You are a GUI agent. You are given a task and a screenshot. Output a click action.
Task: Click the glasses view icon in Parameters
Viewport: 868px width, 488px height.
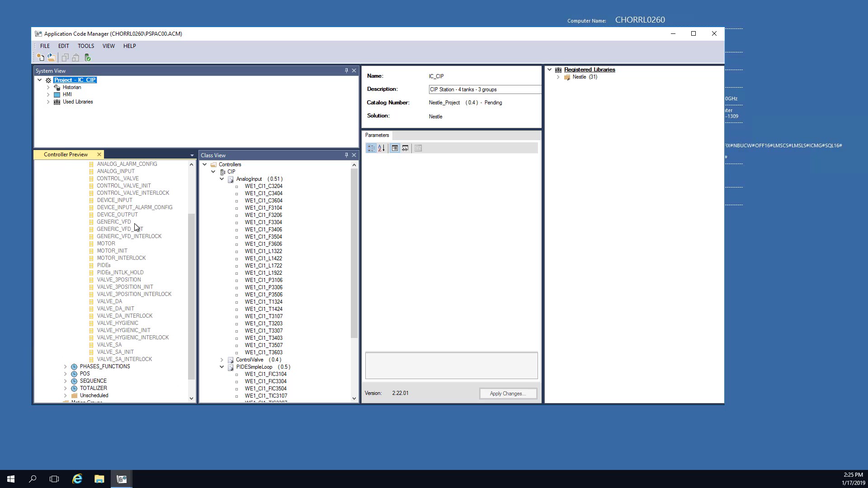click(x=405, y=148)
